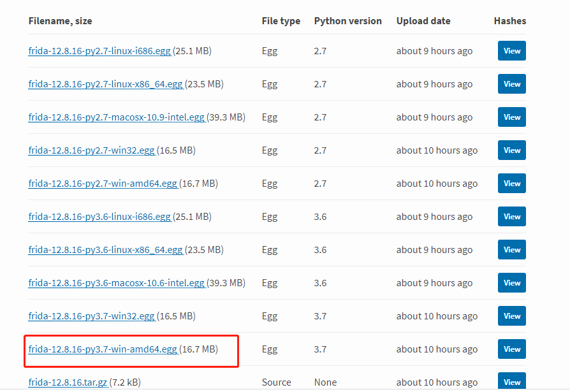
Task: View hashes for py3.6-linux-i686 egg
Action: [511, 217]
